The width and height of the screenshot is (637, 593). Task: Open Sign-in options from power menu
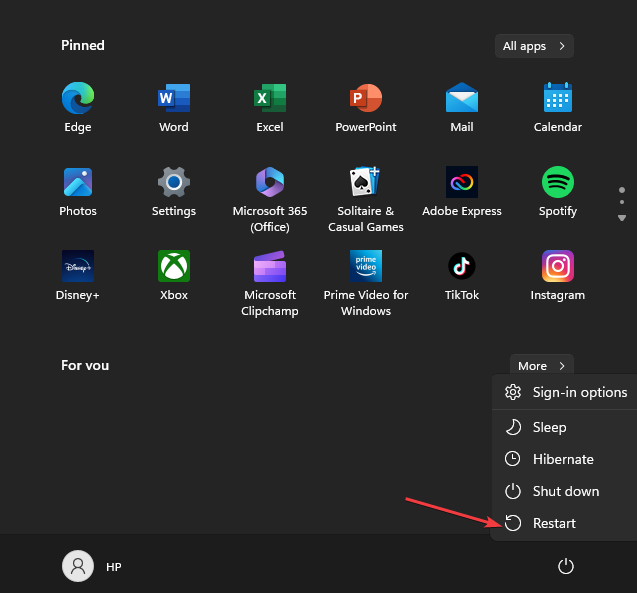coord(565,392)
